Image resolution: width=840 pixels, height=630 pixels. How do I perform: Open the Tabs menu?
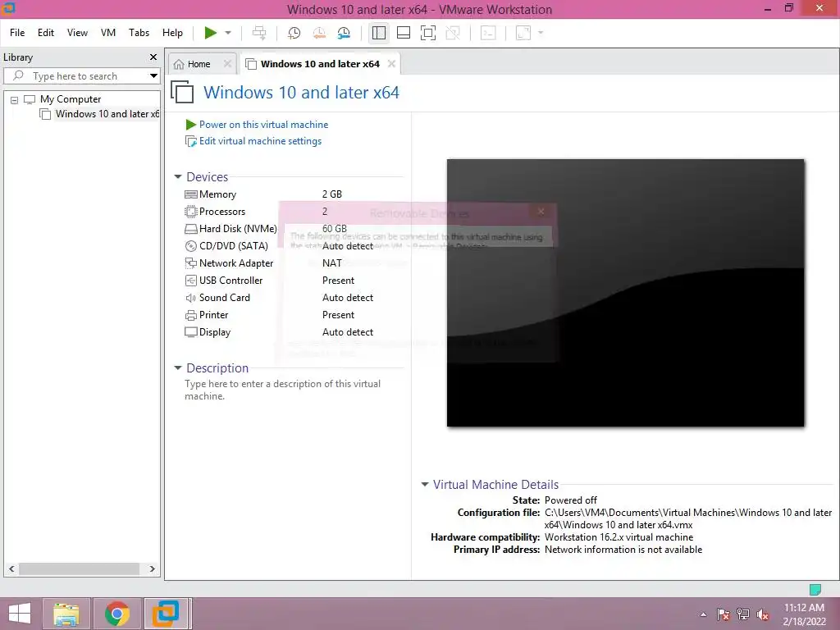(139, 33)
